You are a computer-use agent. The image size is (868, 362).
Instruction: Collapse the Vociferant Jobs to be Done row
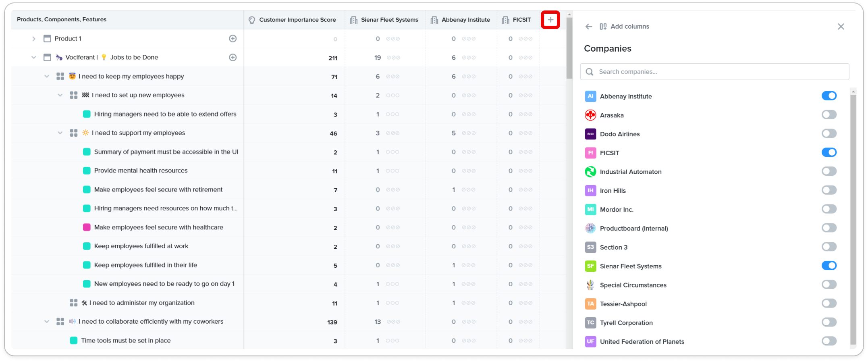(34, 57)
